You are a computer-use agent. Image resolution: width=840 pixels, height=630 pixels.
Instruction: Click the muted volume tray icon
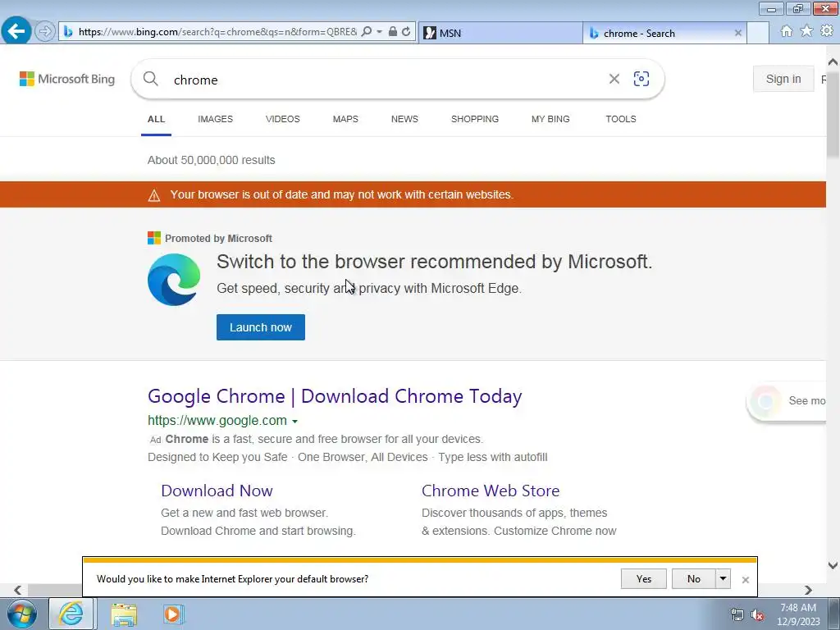(757, 615)
